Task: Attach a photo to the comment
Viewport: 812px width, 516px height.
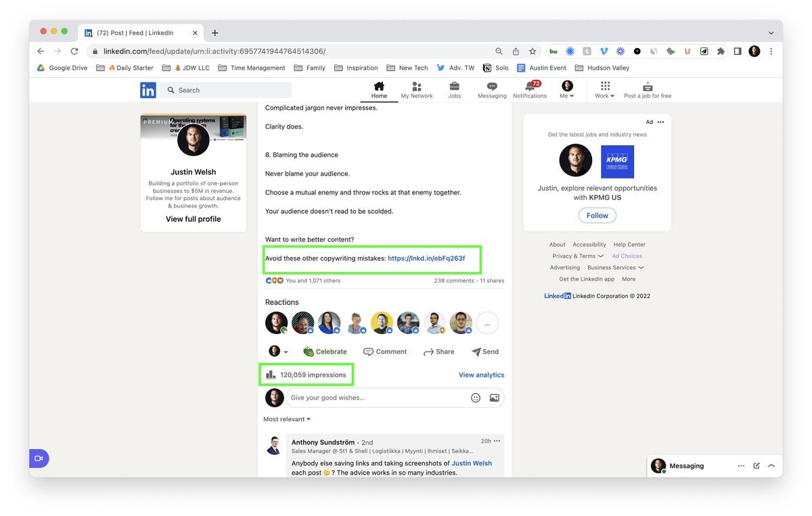Action: (x=495, y=398)
